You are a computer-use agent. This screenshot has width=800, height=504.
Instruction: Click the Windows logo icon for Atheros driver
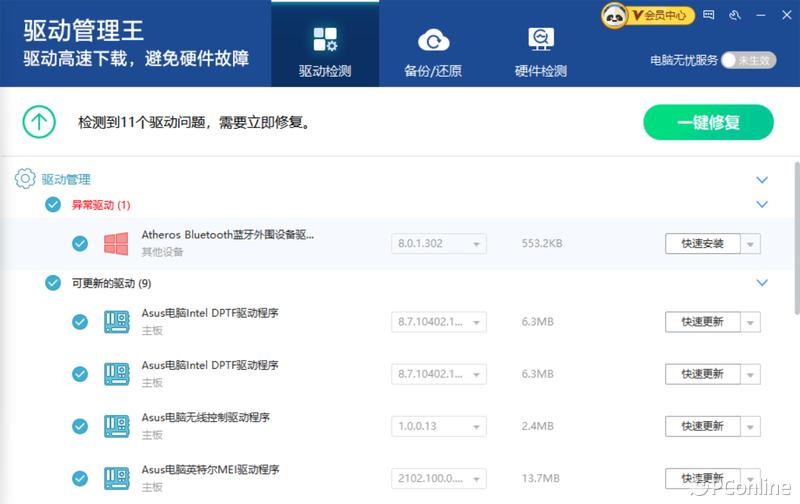pyautogui.click(x=116, y=244)
